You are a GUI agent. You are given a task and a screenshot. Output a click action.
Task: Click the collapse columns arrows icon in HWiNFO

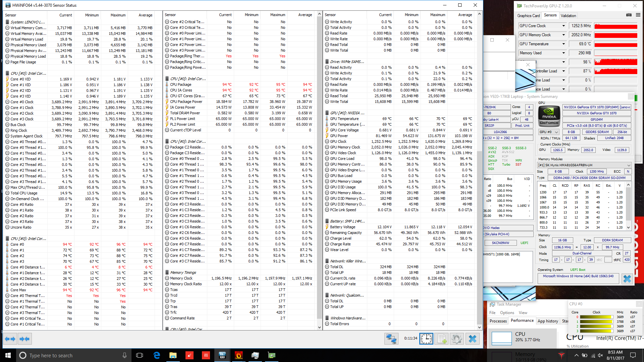24,339
